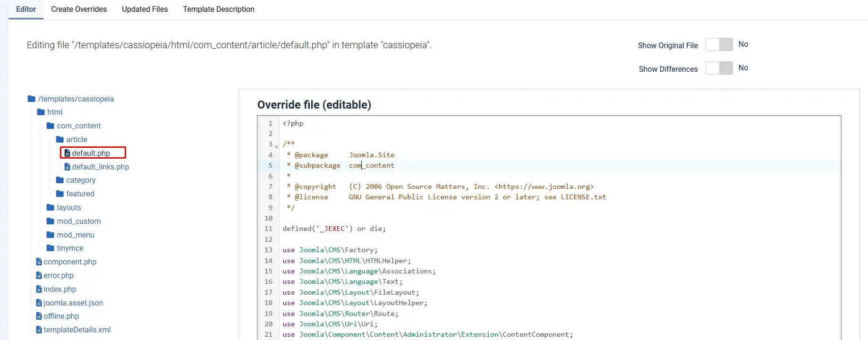
Task: Click the featured folder icon
Action: coord(60,194)
